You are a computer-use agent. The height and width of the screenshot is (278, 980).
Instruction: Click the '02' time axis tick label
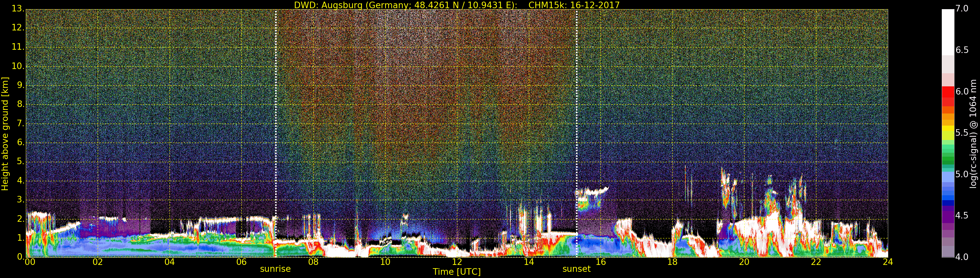pyautogui.click(x=98, y=262)
